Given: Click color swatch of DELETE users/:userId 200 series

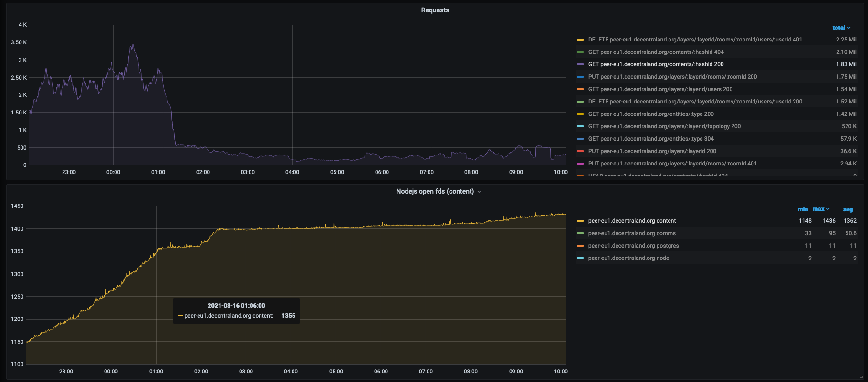Looking at the screenshot, I should (x=580, y=102).
